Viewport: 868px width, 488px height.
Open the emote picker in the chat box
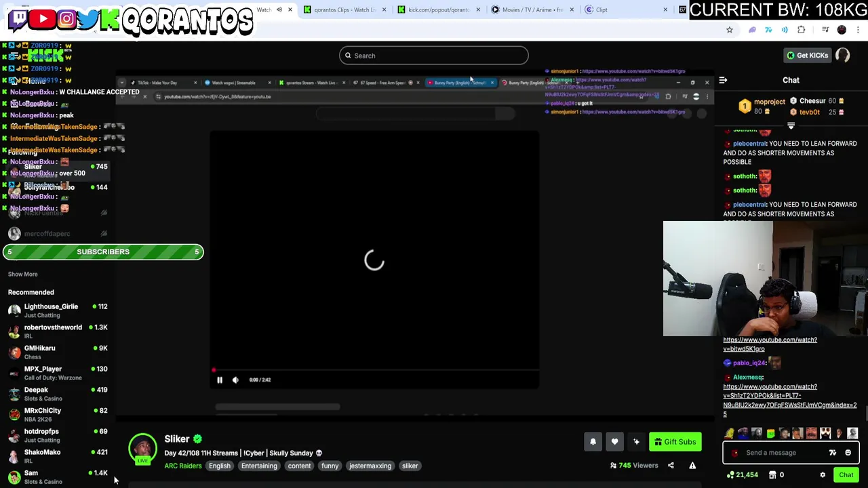click(x=848, y=453)
